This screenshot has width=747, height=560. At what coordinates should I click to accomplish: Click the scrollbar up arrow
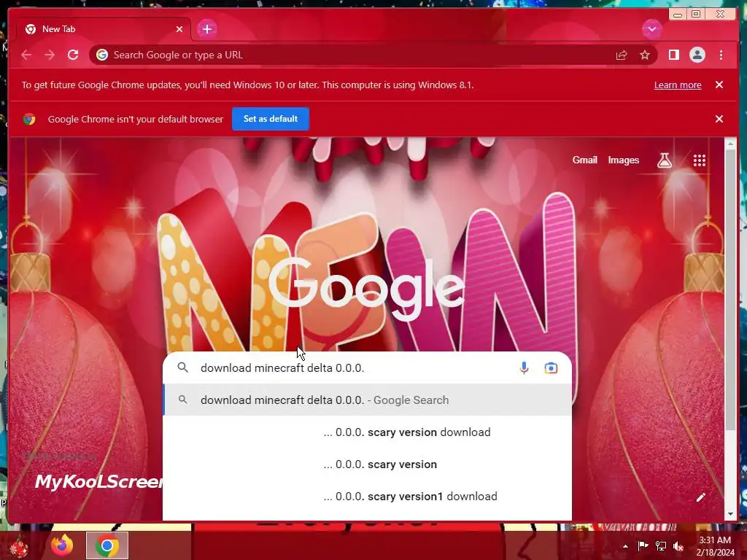730,143
